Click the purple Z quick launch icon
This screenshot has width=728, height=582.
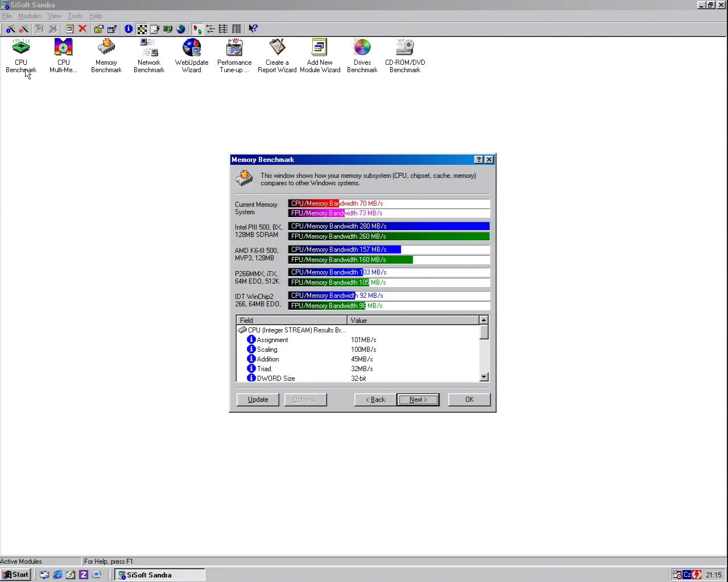pos(84,575)
